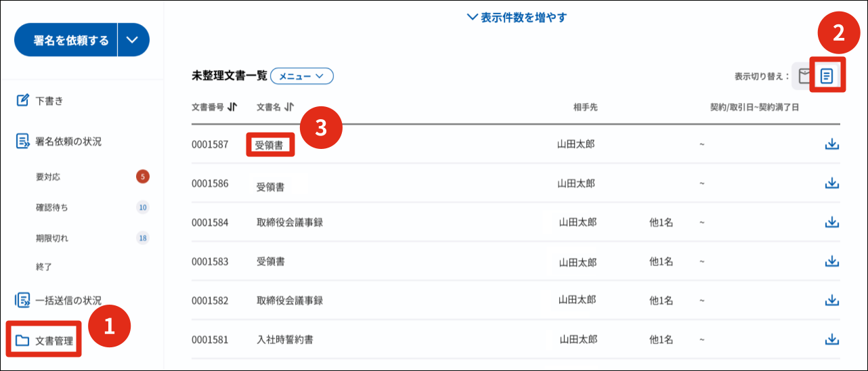Screen dimensions: 868x371
Task: Open 署名依頼の状況 in the sidebar
Action: [x=68, y=141]
